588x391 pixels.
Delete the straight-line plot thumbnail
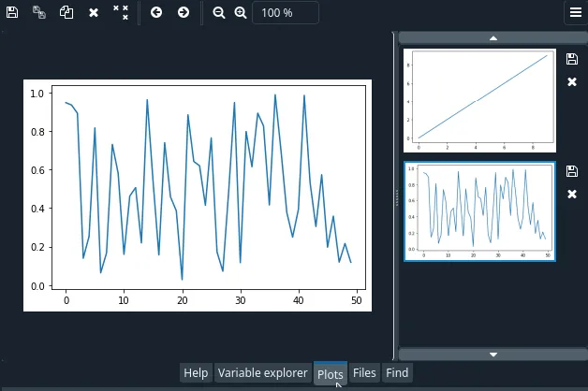572,81
